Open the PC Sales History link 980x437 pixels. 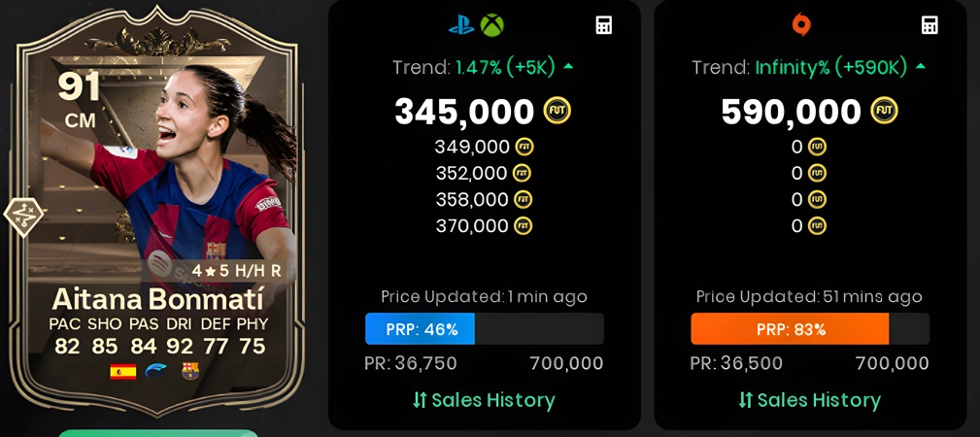coord(809,400)
